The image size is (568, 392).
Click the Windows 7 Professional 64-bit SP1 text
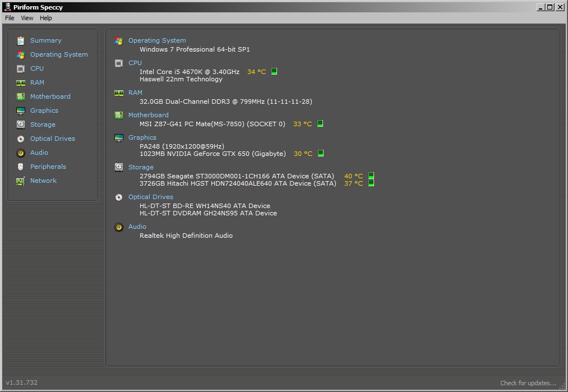coord(195,49)
